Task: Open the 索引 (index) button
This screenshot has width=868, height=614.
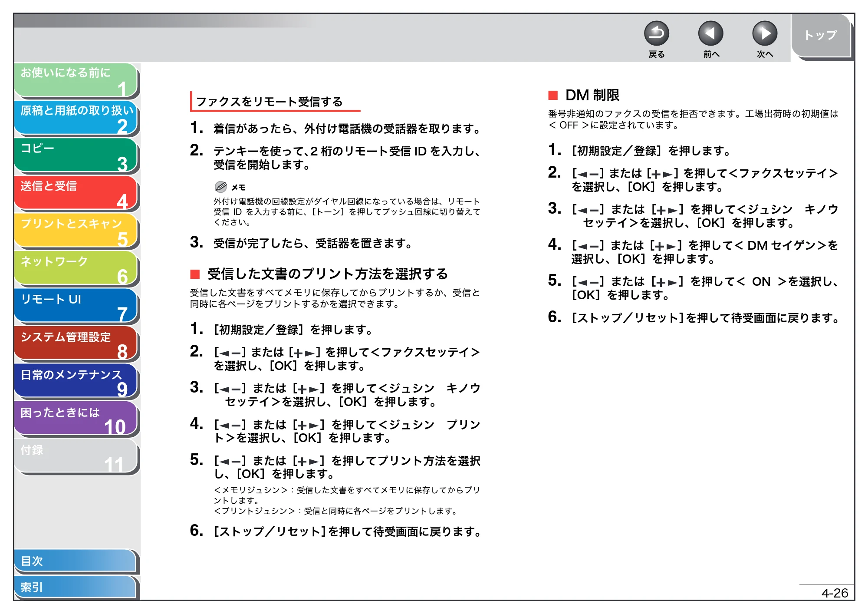Action: coord(75,587)
